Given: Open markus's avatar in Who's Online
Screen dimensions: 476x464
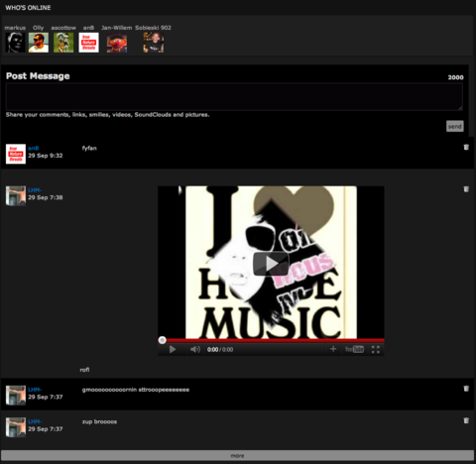Looking at the screenshot, I should [15, 43].
